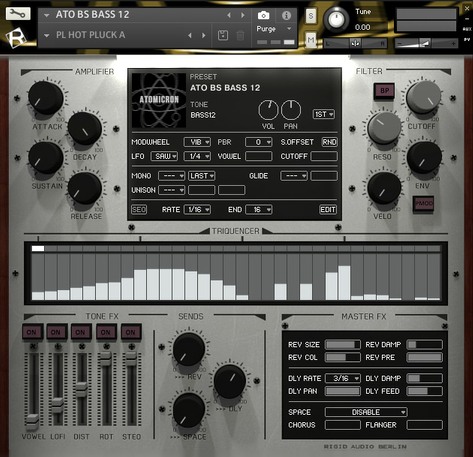Screen dimensions: 473x457
Task: Click the Decay knob
Action: click(x=85, y=128)
